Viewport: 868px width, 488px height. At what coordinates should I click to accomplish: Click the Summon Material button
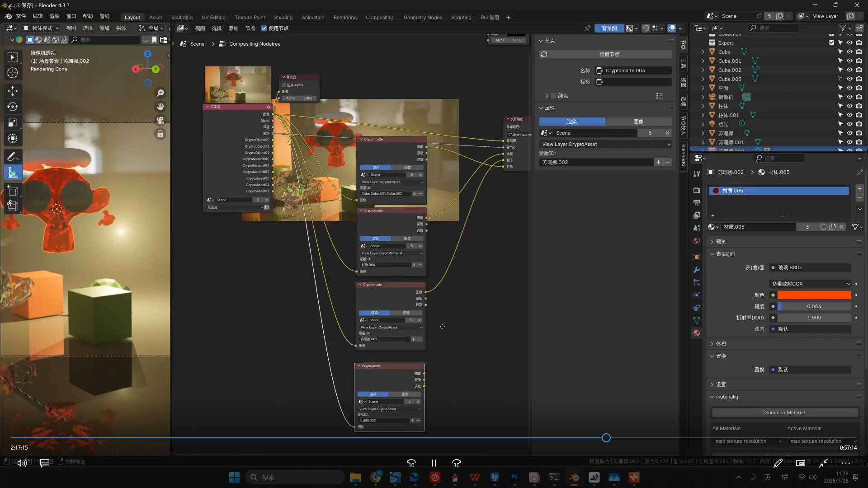click(x=784, y=413)
